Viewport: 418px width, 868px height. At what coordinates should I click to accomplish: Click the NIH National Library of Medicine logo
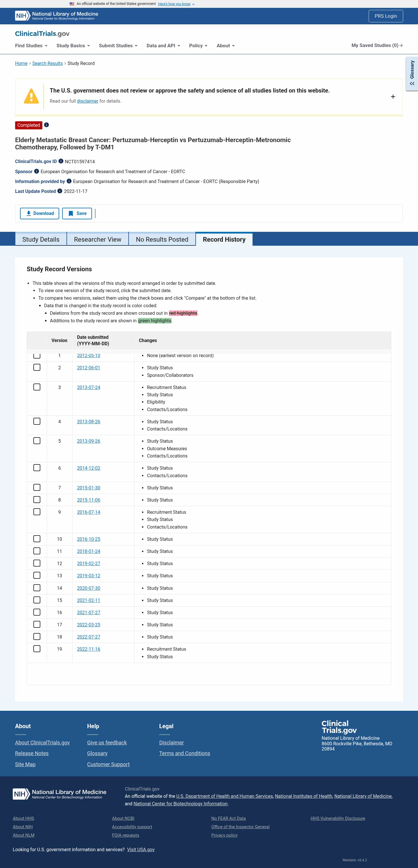coord(57,16)
